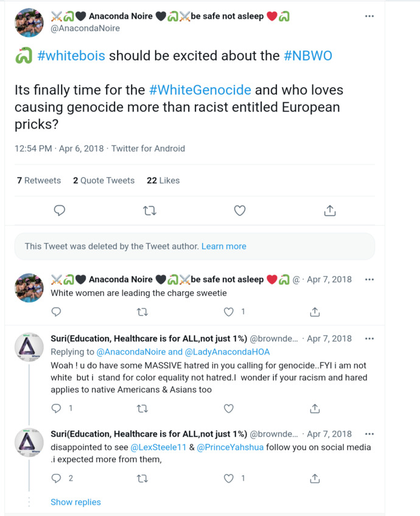Open Anaconda Noire's profile picture
This screenshot has width=420, height=516.
29,23
